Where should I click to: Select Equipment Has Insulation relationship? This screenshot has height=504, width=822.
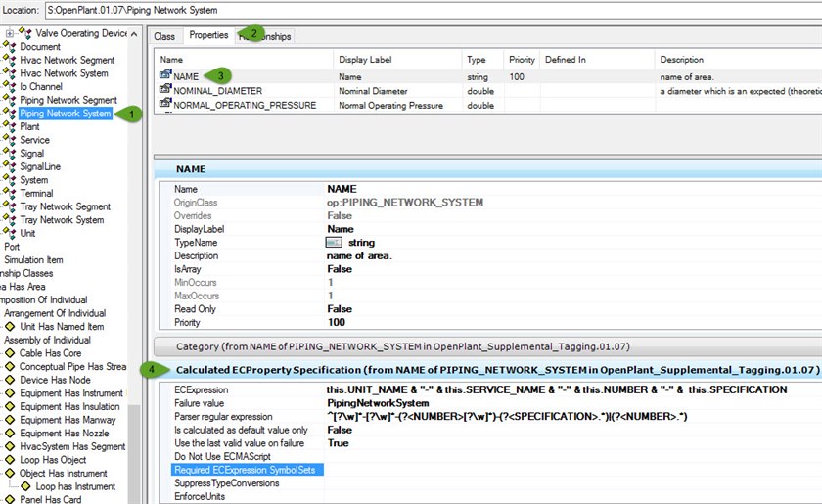coord(69,406)
